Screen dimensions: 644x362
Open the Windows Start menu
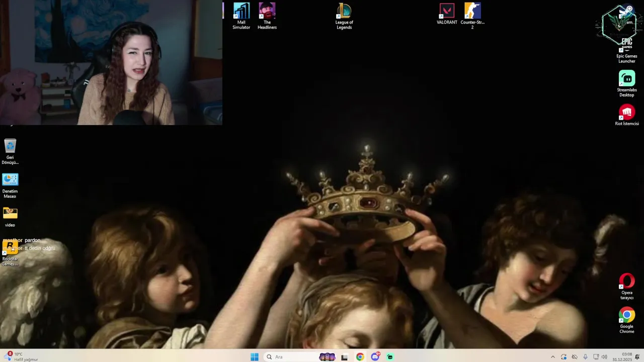[x=255, y=357]
